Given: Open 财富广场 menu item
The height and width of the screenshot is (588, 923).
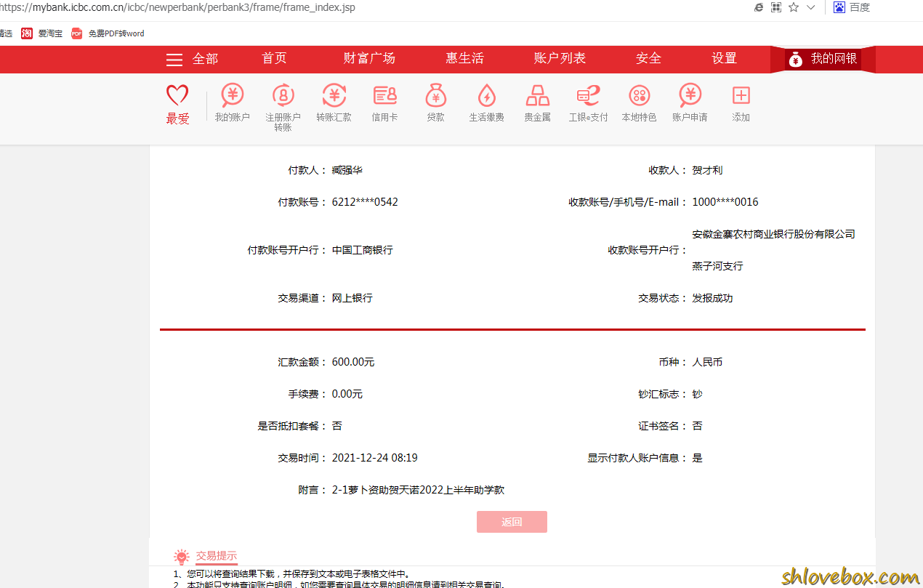Looking at the screenshot, I should pyautogui.click(x=369, y=59).
